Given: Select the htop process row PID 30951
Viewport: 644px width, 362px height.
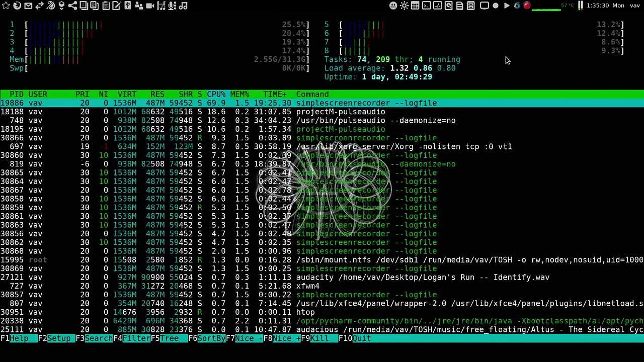Looking at the screenshot, I should pyautogui.click(x=322, y=312).
